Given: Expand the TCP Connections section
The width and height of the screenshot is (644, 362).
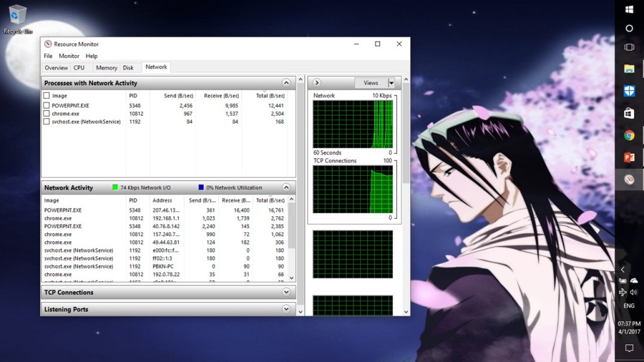Looking at the screenshot, I should pos(287,292).
